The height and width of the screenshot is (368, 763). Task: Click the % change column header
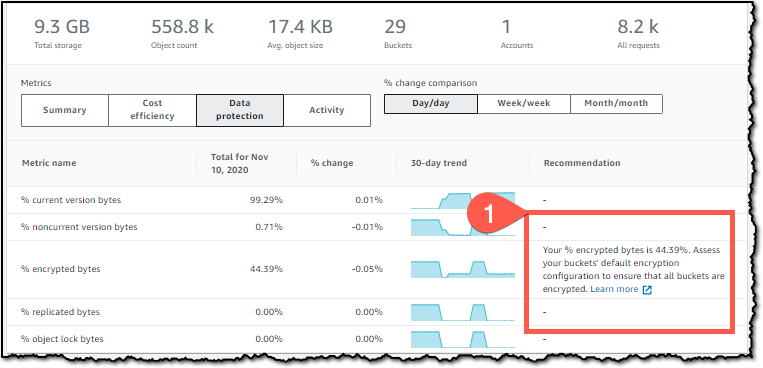pyautogui.click(x=332, y=163)
